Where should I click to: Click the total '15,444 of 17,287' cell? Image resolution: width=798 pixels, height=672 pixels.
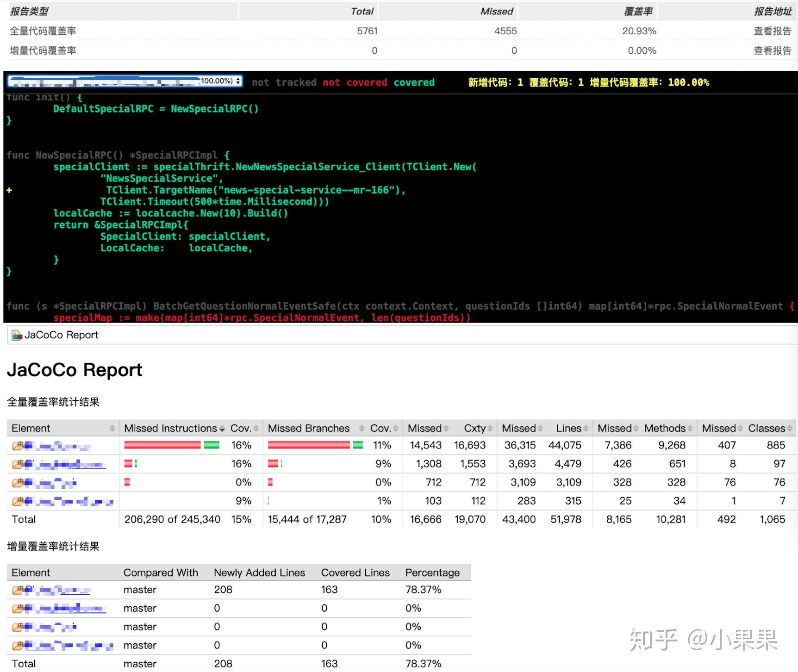[307, 519]
